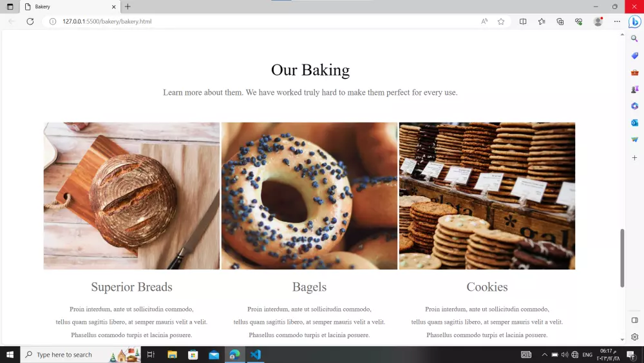644x363 pixels.
Task: Add a sidebar app with plus
Action: point(634,158)
